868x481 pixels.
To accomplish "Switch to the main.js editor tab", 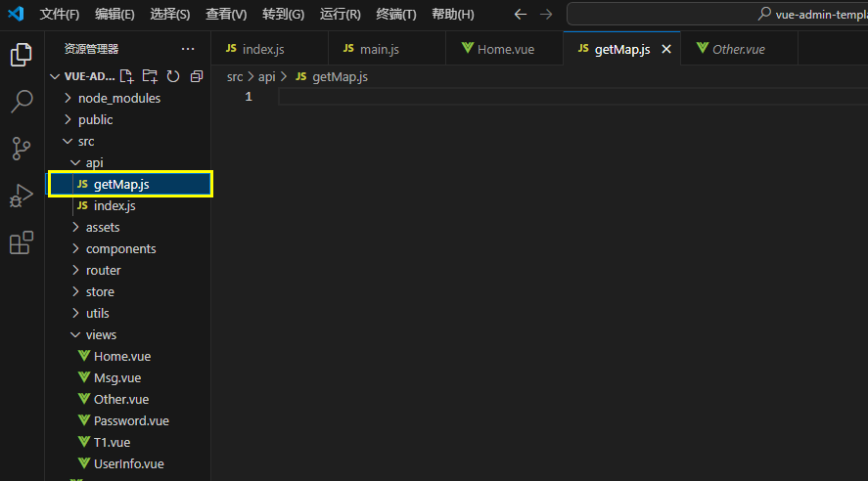I will pyautogui.click(x=387, y=49).
